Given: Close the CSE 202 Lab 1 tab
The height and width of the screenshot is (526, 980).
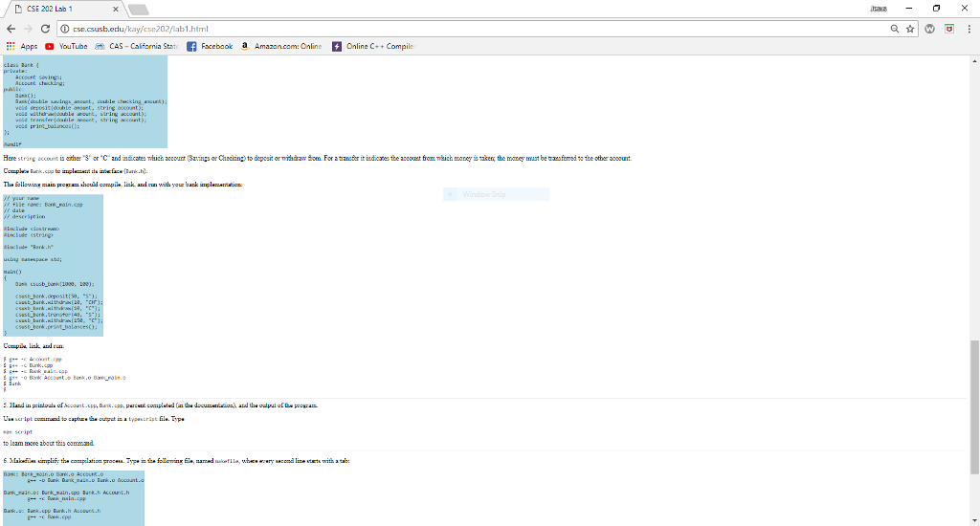Looking at the screenshot, I should click(116, 10).
